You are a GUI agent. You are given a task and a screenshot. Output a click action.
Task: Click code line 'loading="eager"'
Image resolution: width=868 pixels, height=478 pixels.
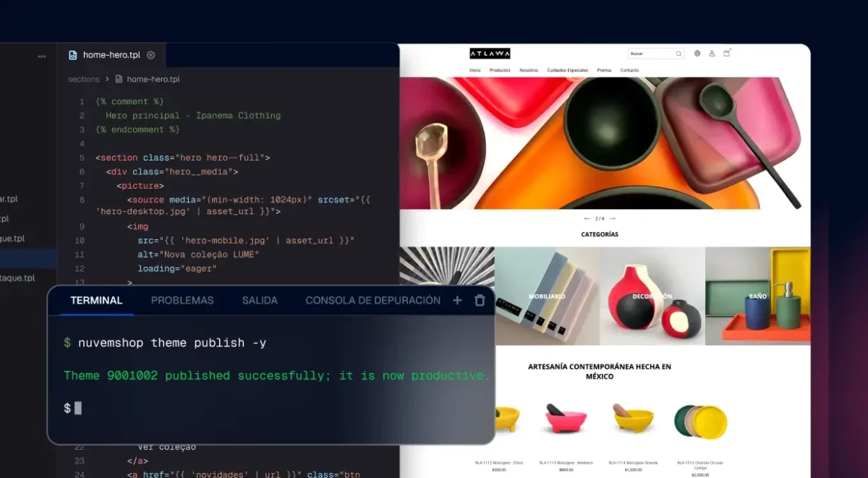click(177, 269)
